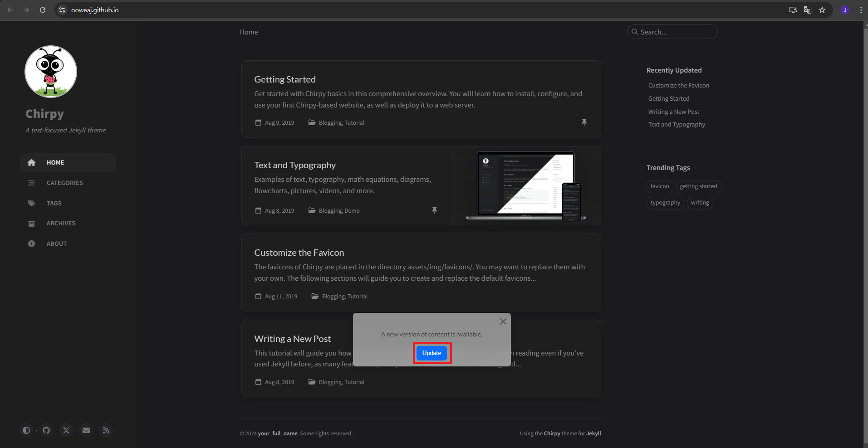
Task: Click the Text and Typography preview image
Action: pyautogui.click(x=525, y=186)
